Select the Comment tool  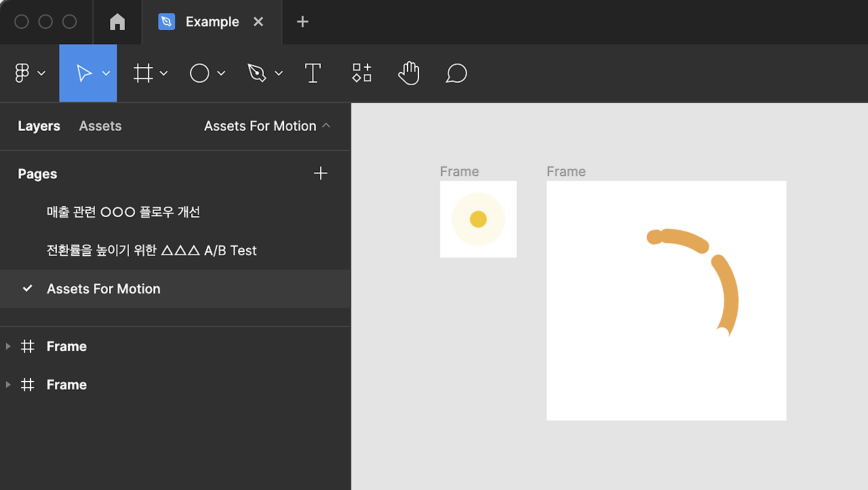[x=456, y=73]
